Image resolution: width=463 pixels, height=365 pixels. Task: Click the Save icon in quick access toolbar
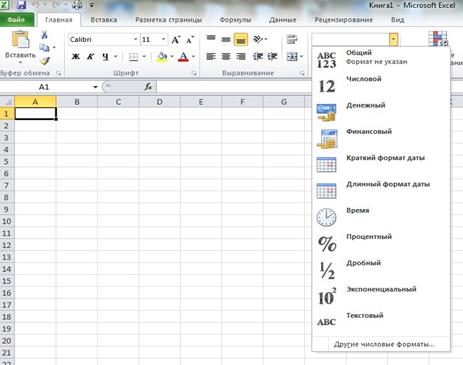21,5
